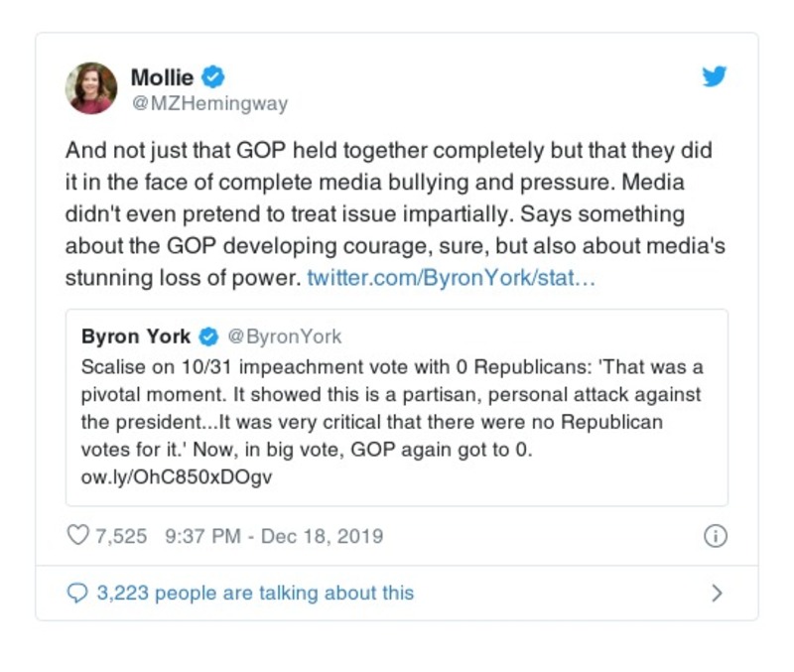
Task: Like the tweet with the heart icon
Action: coord(77,536)
